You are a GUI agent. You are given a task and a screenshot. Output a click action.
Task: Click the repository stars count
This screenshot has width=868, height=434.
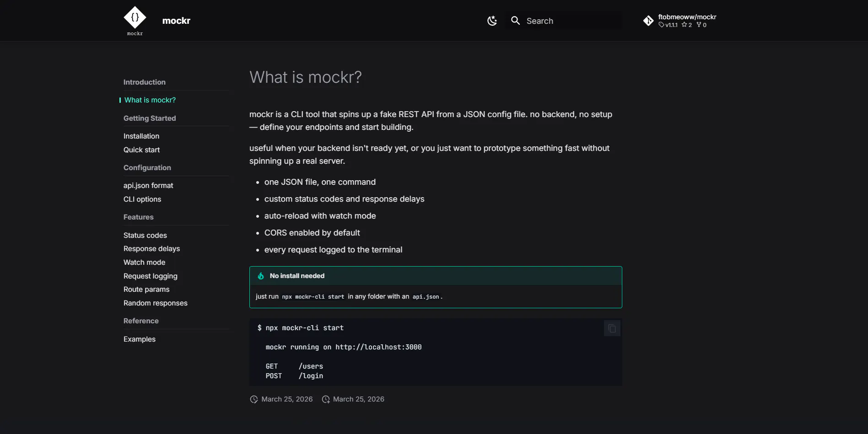(687, 25)
